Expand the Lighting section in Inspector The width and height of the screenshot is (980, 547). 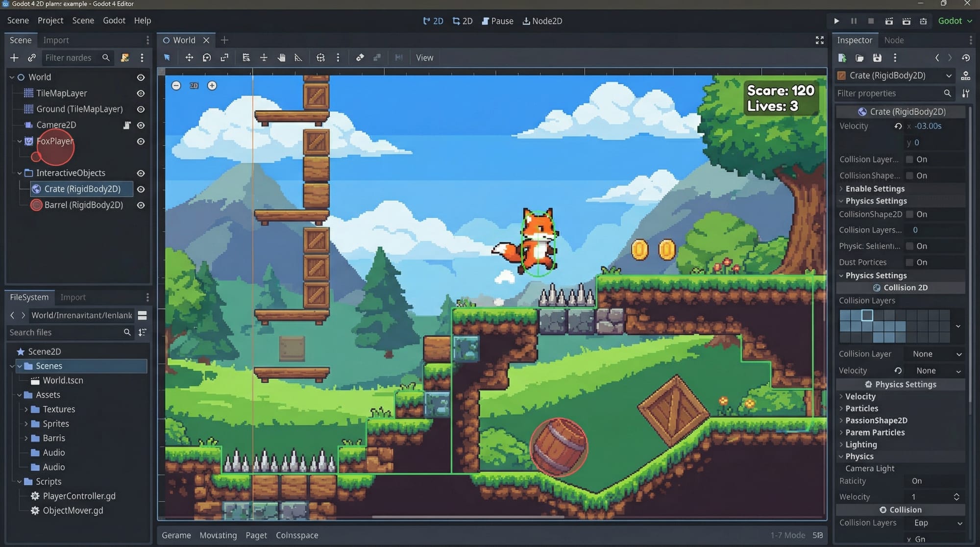[861, 445]
